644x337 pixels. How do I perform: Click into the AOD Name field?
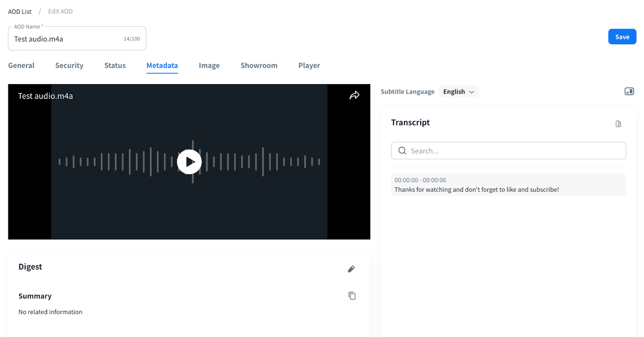pos(66,39)
